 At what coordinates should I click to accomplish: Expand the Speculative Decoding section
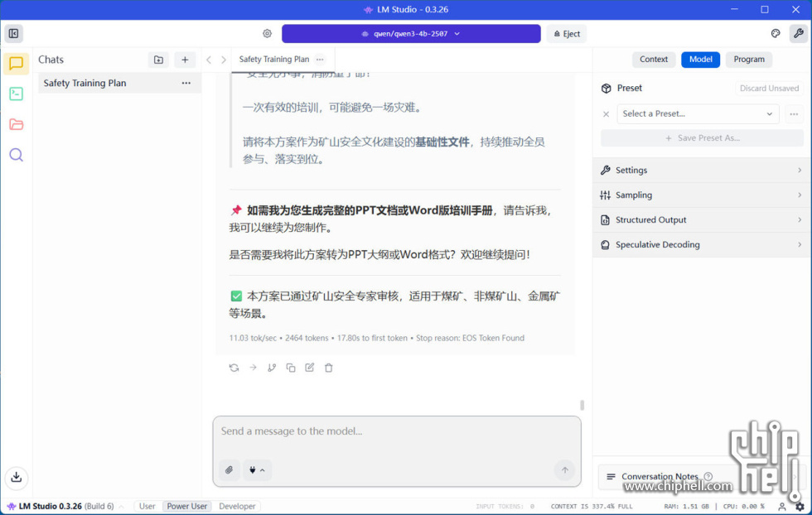pyautogui.click(x=702, y=245)
